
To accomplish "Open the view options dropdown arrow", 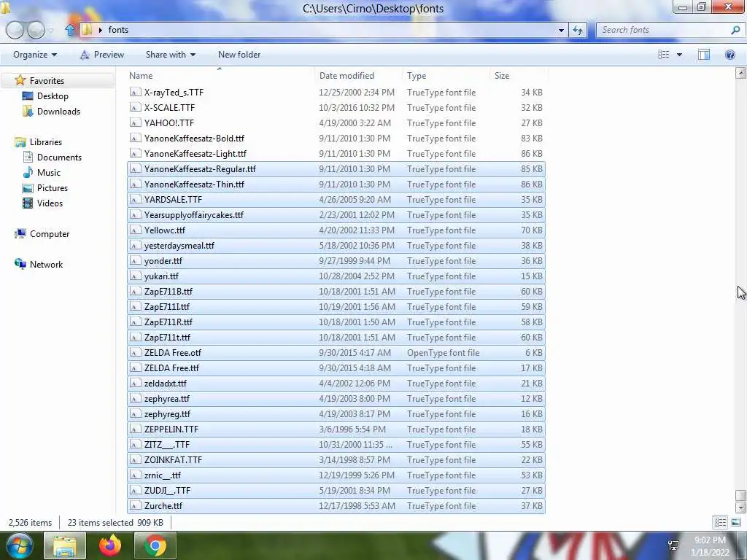I will [x=679, y=55].
